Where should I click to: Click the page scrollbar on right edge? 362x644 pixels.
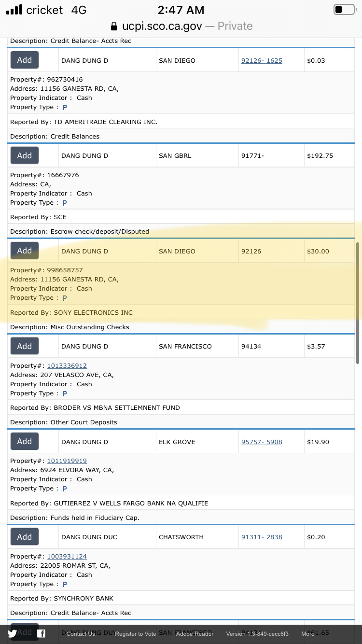click(358, 303)
